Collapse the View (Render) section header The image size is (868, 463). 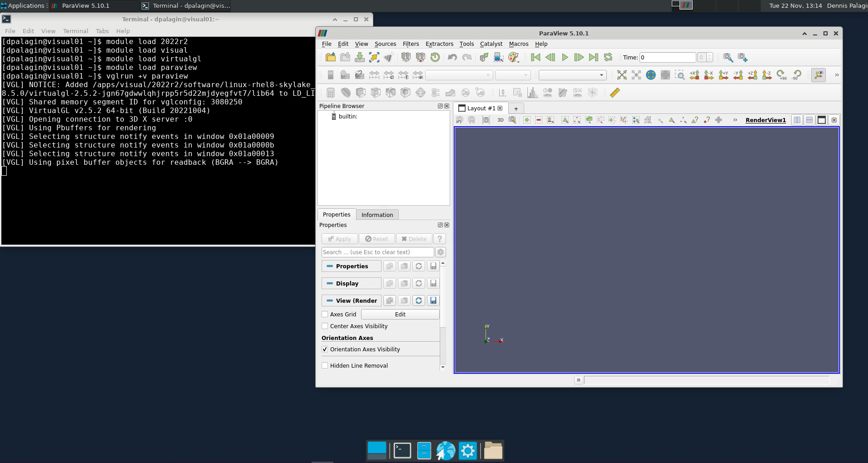pyautogui.click(x=352, y=300)
